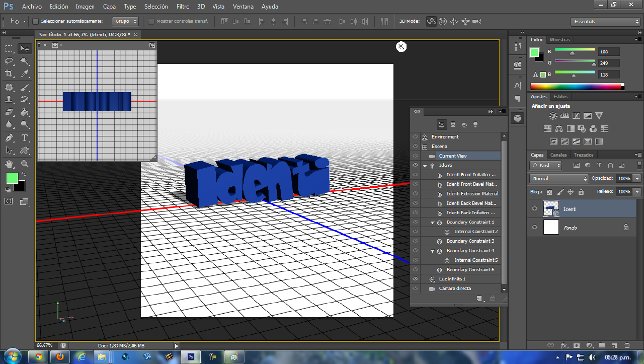644x364 pixels.
Task: Select the Lasso tool
Action: (9, 61)
